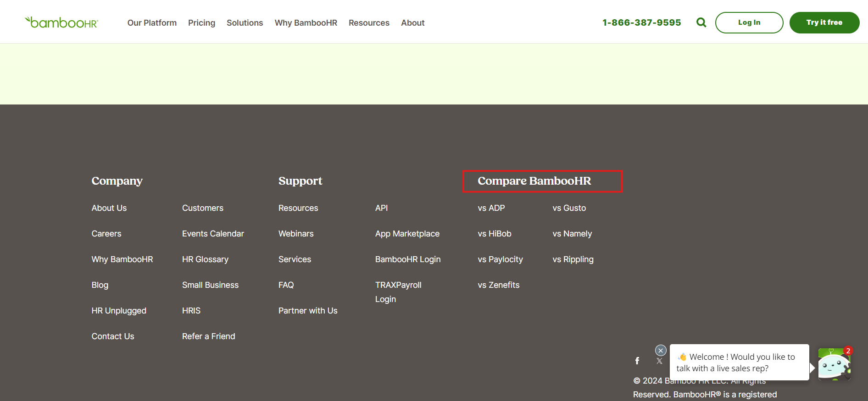This screenshot has width=868, height=401.
Task: Open the HR Glossary link
Action: coord(205,259)
